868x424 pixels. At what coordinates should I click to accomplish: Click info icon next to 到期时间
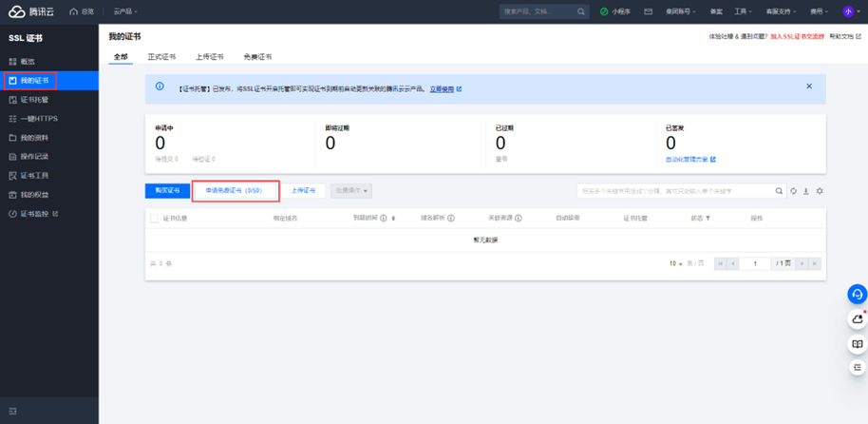coord(383,219)
